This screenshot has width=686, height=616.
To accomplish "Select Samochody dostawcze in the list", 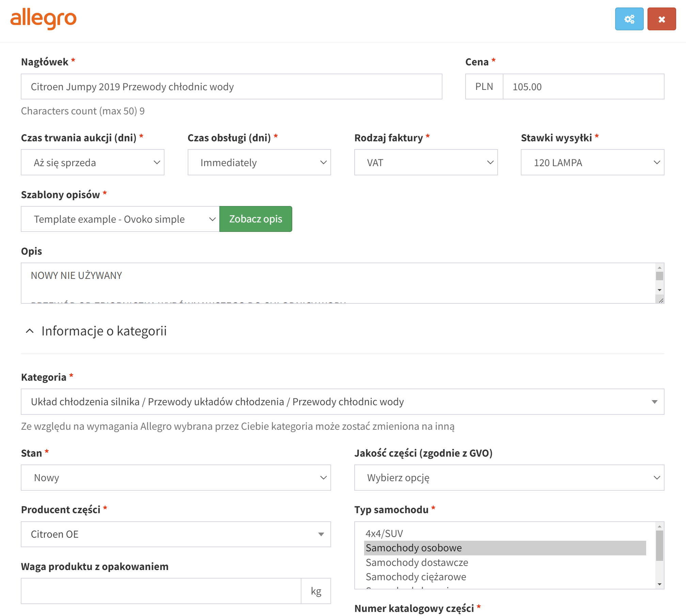I will [x=417, y=563].
